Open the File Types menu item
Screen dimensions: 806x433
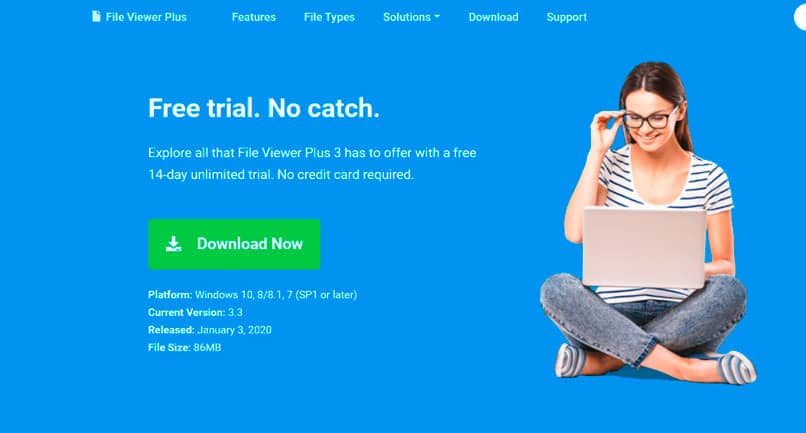coord(329,17)
